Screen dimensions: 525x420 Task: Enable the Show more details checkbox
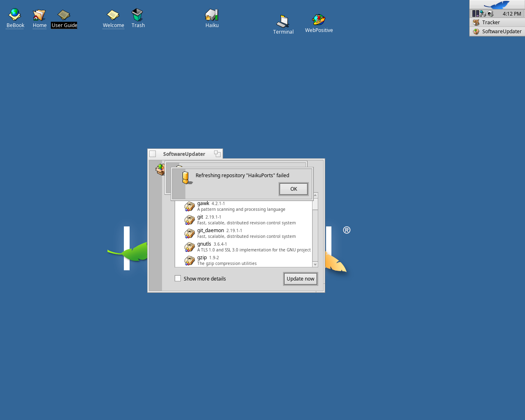pos(178,278)
